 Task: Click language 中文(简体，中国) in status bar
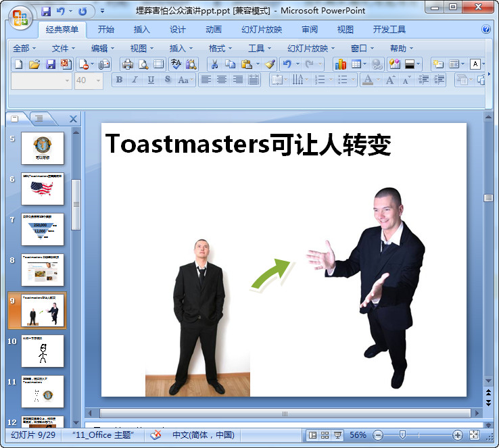point(203,435)
